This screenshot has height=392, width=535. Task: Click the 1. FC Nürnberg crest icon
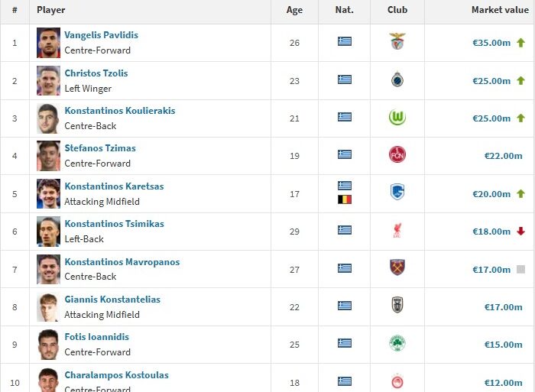tap(397, 155)
